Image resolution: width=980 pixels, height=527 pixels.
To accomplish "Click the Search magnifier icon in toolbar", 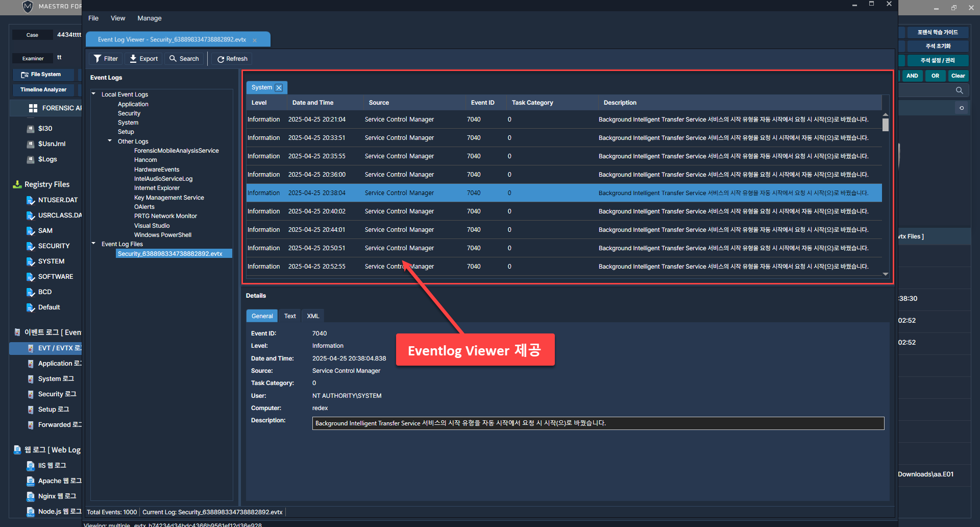I will pyautogui.click(x=173, y=59).
